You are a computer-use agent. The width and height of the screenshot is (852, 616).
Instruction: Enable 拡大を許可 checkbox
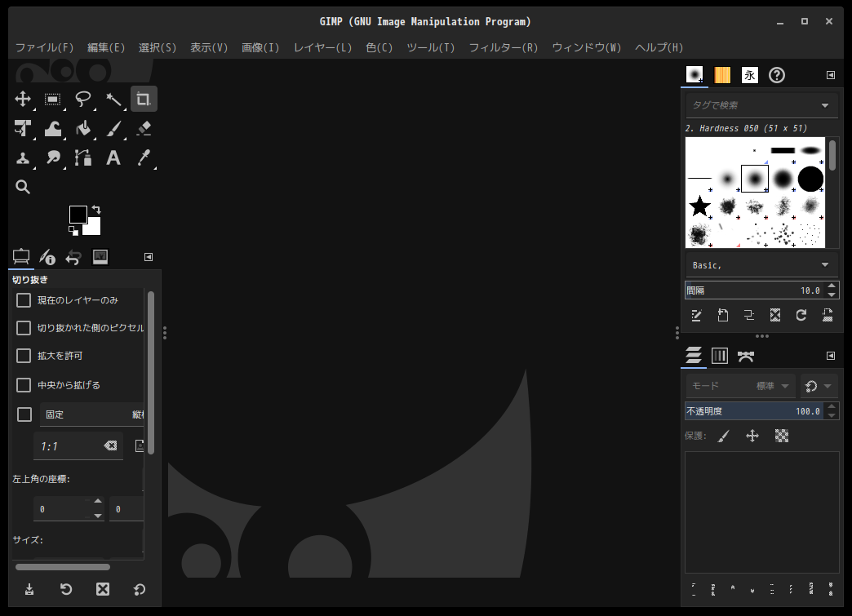[x=24, y=356]
